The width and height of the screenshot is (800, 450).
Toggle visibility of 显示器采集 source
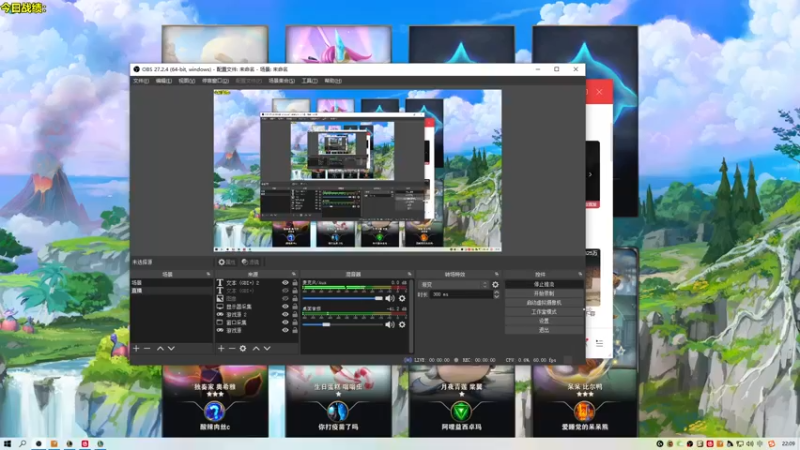point(285,307)
